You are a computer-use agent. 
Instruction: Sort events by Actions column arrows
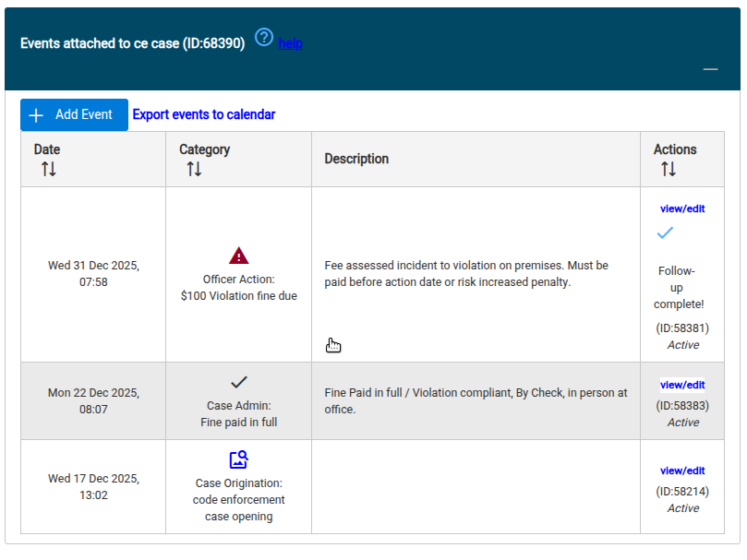(x=669, y=169)
